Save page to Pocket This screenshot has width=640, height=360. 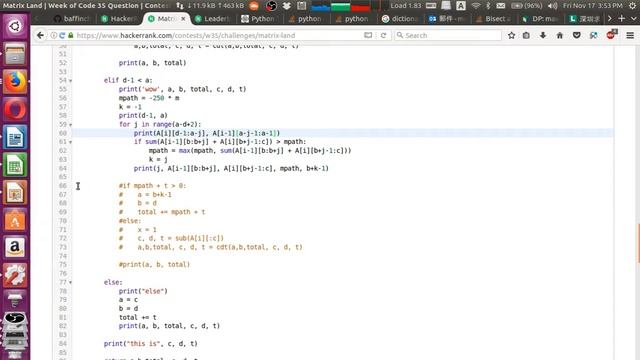[576, 36]
